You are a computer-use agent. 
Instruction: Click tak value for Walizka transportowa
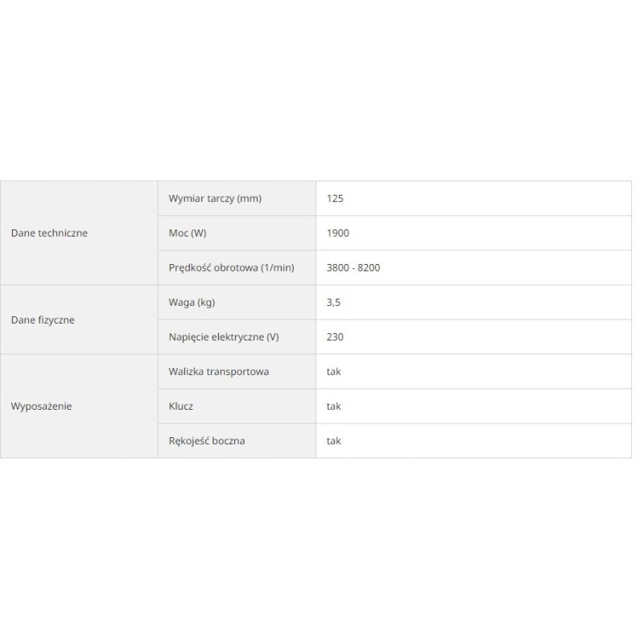(x=333, y=372)
